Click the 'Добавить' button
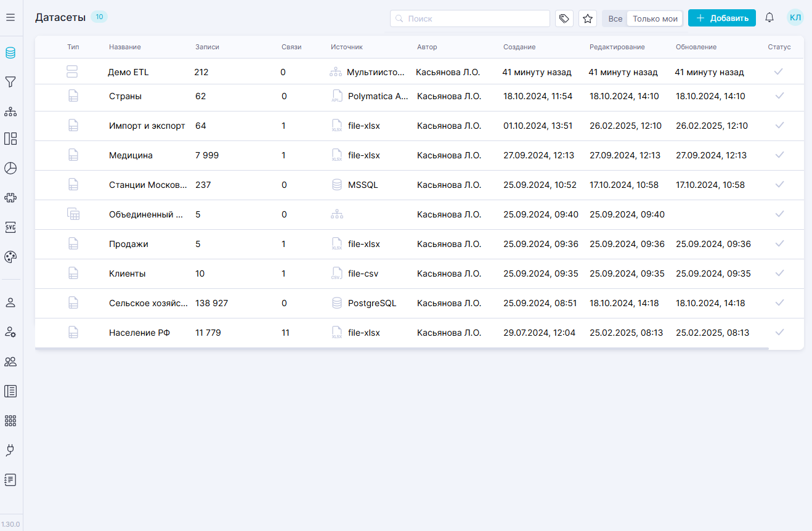This screenshot has width=812, height=531. [x=722, y=18]
